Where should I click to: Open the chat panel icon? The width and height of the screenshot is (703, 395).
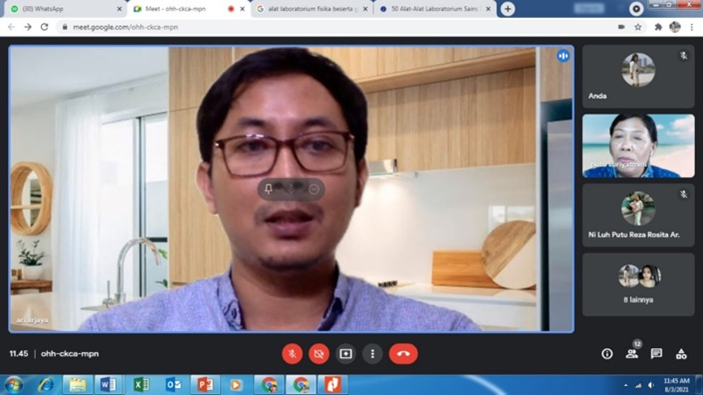(656, 354)
